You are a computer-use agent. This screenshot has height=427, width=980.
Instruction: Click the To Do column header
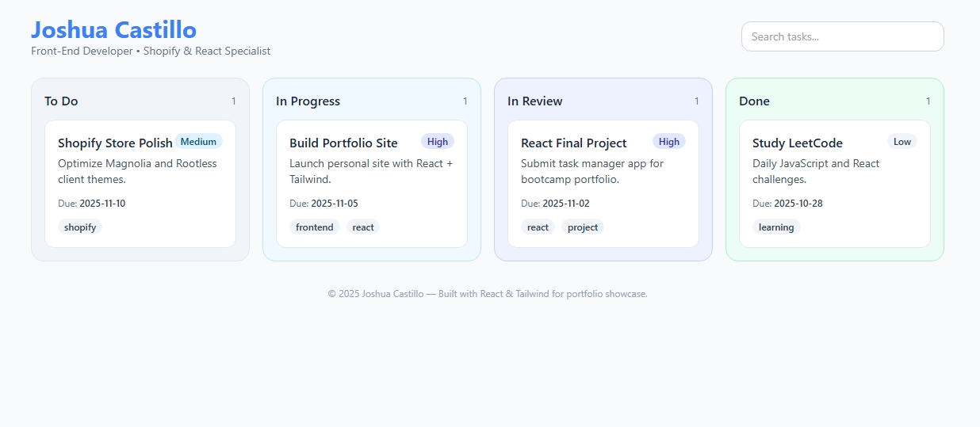[61, 101]
